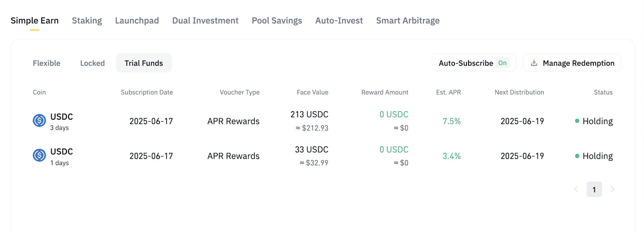Go to the Auto-Invest tab
This screenshot has height=232, width=644.
click(339, 21)
